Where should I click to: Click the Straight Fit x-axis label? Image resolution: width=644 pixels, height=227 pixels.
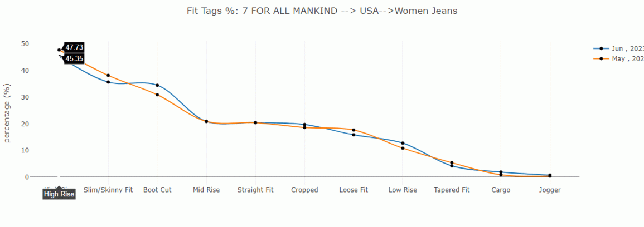[x=255, y=190]
